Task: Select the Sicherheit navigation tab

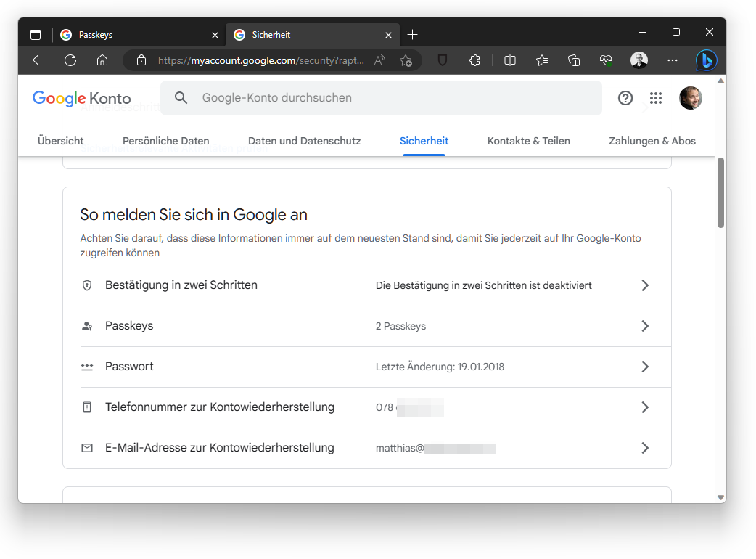Action: [424, 141]
